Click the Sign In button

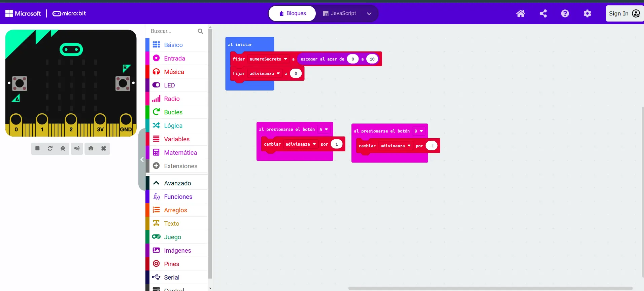(624, 13)
